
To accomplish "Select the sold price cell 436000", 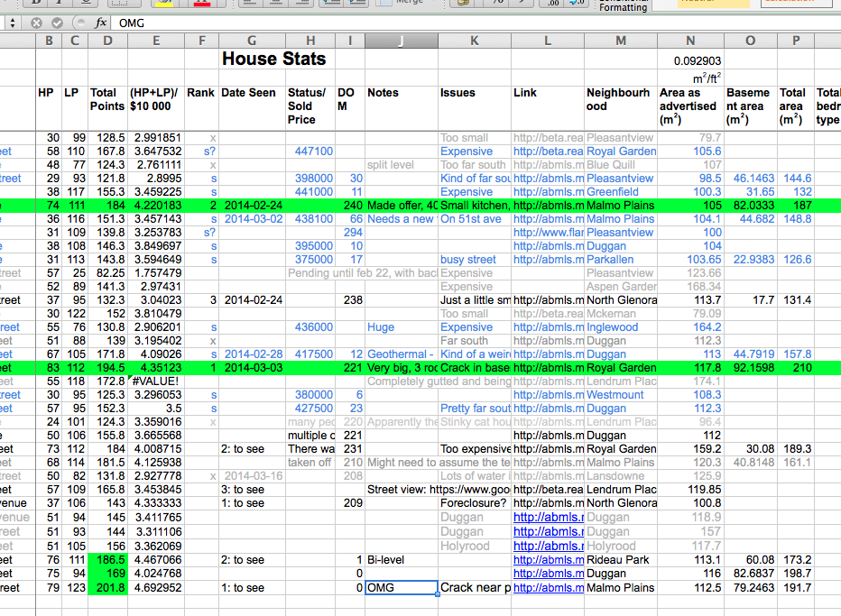I will point(310,327).
